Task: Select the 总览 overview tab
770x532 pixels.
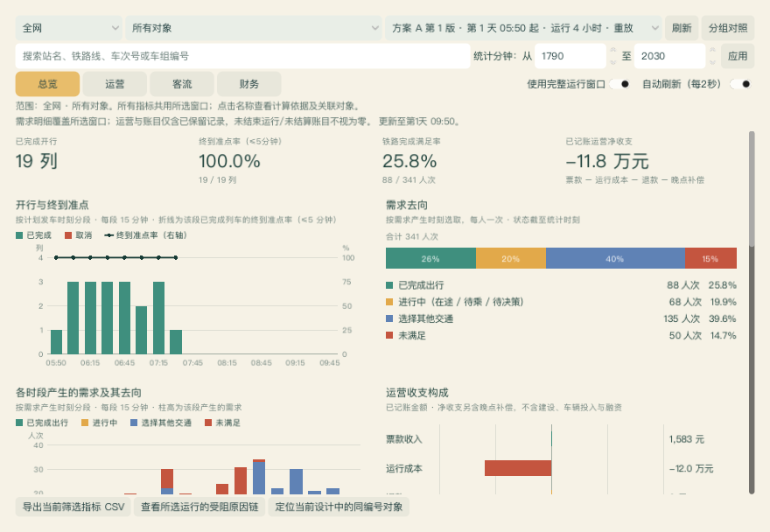Action: (47, 84)
